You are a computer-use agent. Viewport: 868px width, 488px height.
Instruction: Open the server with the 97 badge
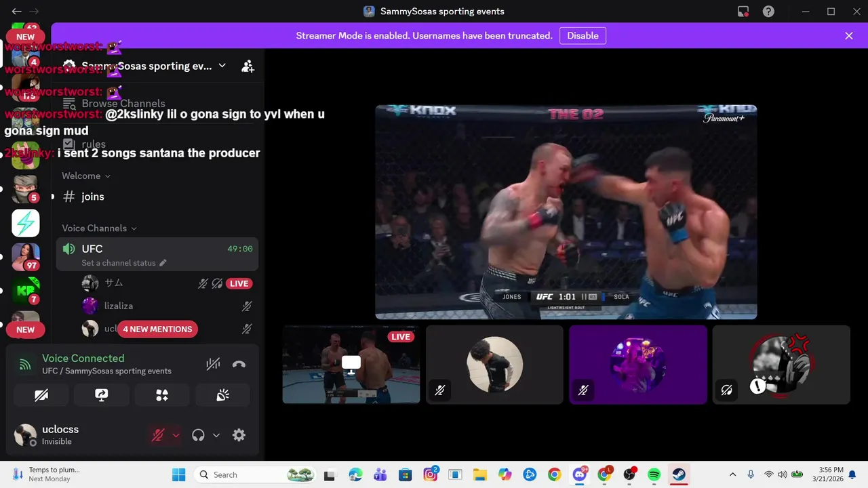coord(26,257)
